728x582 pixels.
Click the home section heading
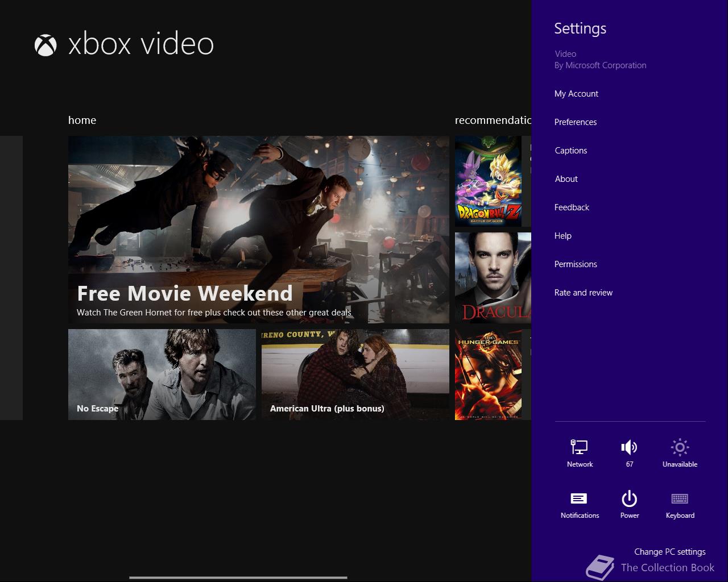click(x=82, y=120)
